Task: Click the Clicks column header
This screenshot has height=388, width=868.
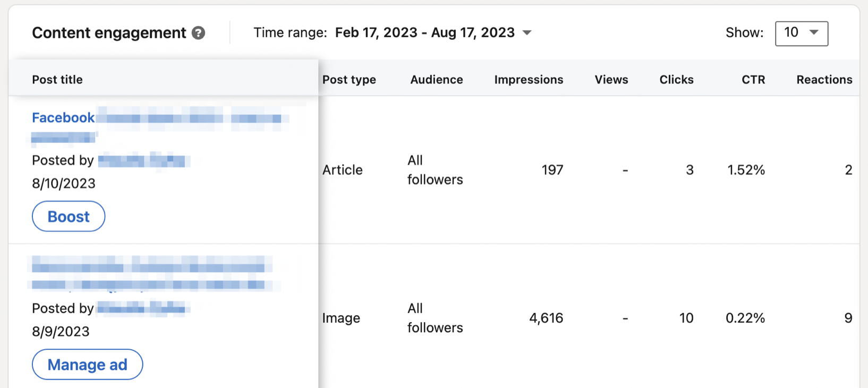Action: tap(676, 80)
